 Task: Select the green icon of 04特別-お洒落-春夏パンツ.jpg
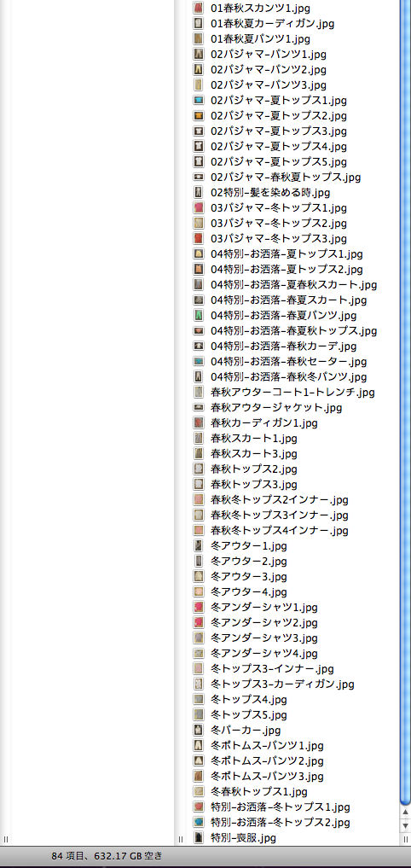click(x=199, y=316)
